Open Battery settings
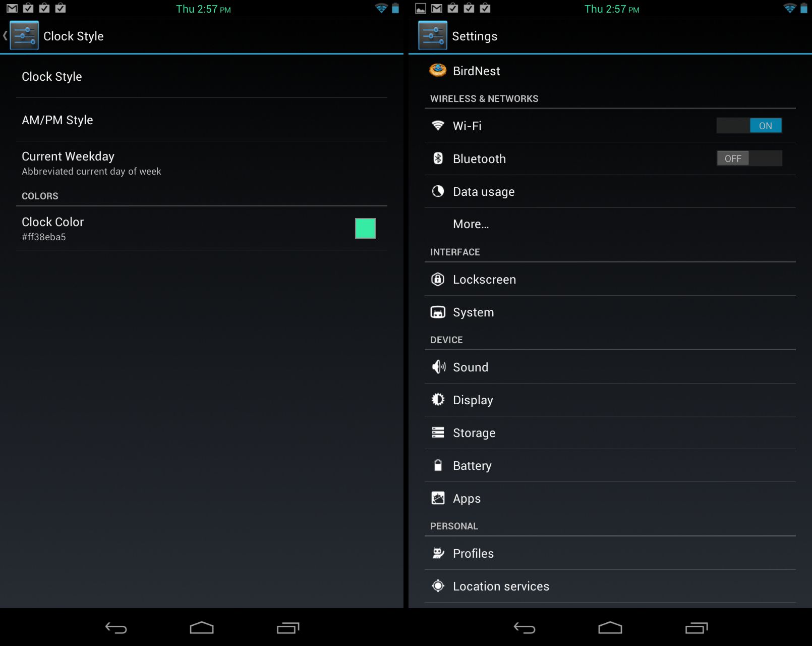The width and height of the screenshot is (812, 646). pos(610,465)
